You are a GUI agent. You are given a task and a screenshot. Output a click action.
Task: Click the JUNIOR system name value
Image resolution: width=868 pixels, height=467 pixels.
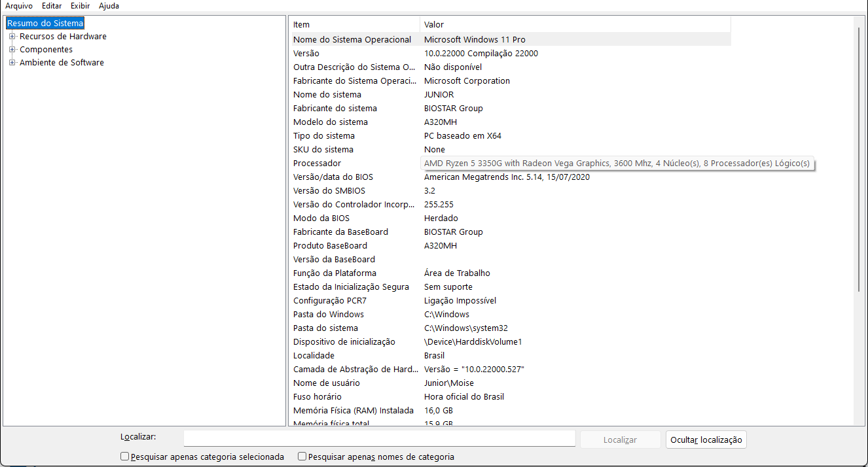click(x=439, y=94)
